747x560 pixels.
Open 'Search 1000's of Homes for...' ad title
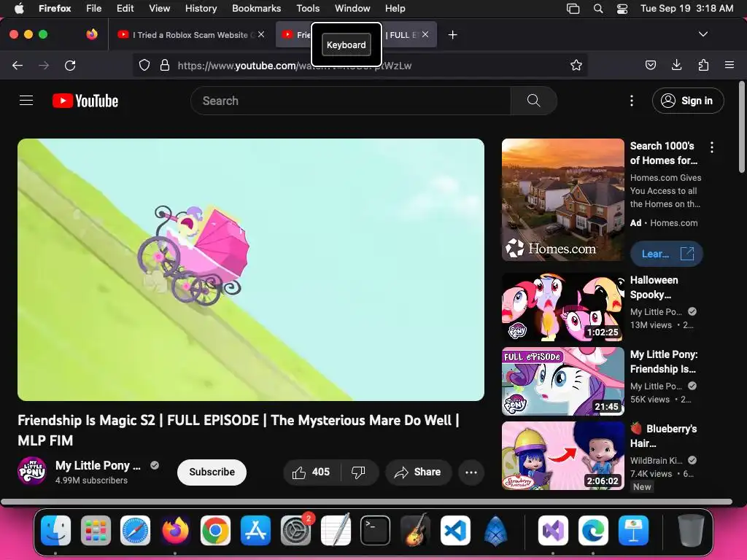click(664, 153)
